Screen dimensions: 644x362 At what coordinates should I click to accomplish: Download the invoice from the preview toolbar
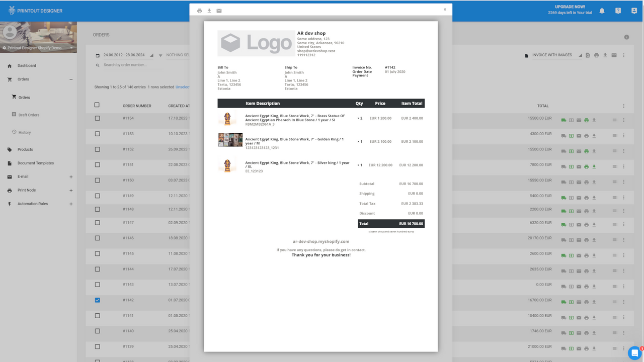coord(209,10)
